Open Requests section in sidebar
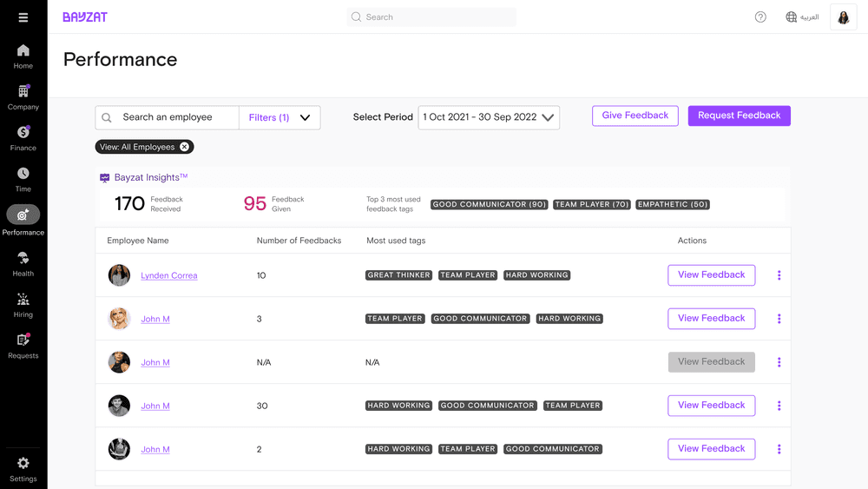 click(x=23, y=346)
